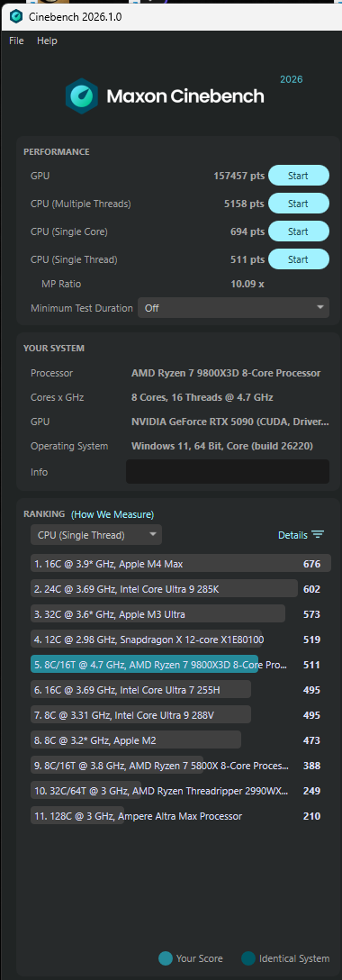Open the Help menu
342x980 pixels.
click(x=47, y=41)
